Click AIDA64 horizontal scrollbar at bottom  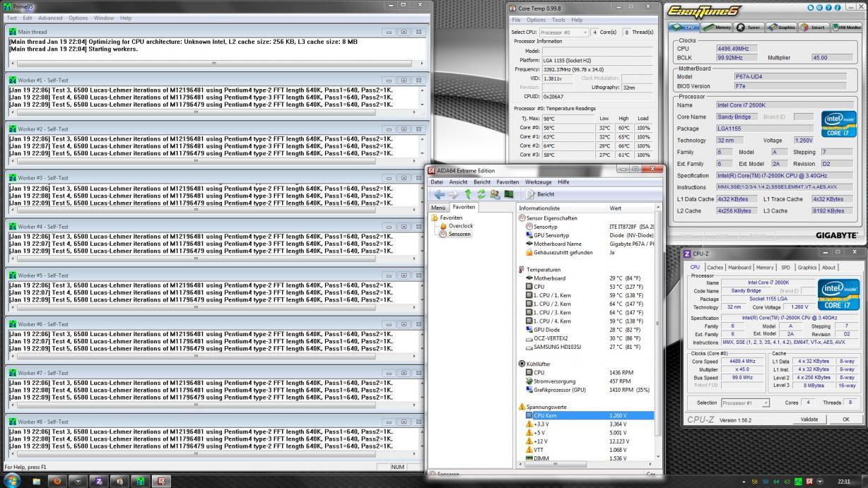click(x=585, y=464)
